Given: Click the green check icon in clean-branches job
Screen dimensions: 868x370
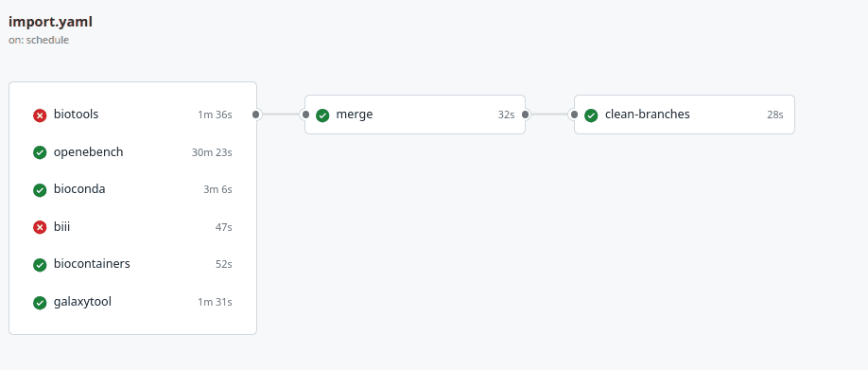Looking at the screenshot, I should click(591, 115).
